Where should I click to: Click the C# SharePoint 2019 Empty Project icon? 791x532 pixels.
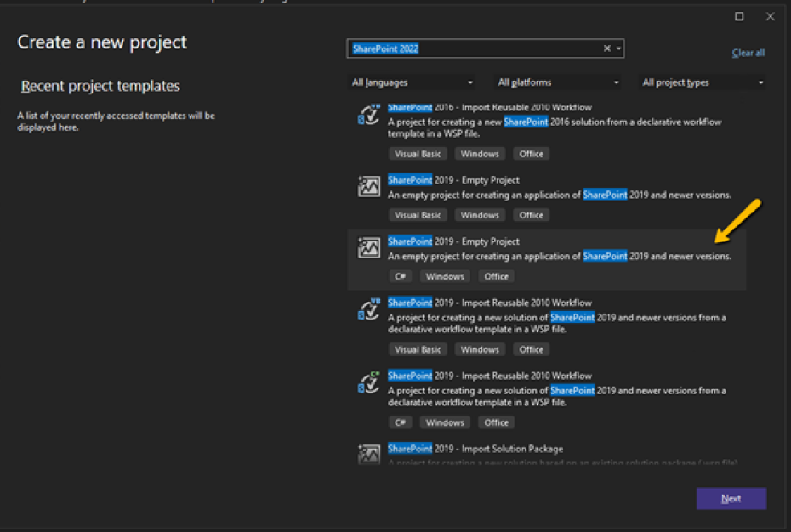click(x=369, y=247)
